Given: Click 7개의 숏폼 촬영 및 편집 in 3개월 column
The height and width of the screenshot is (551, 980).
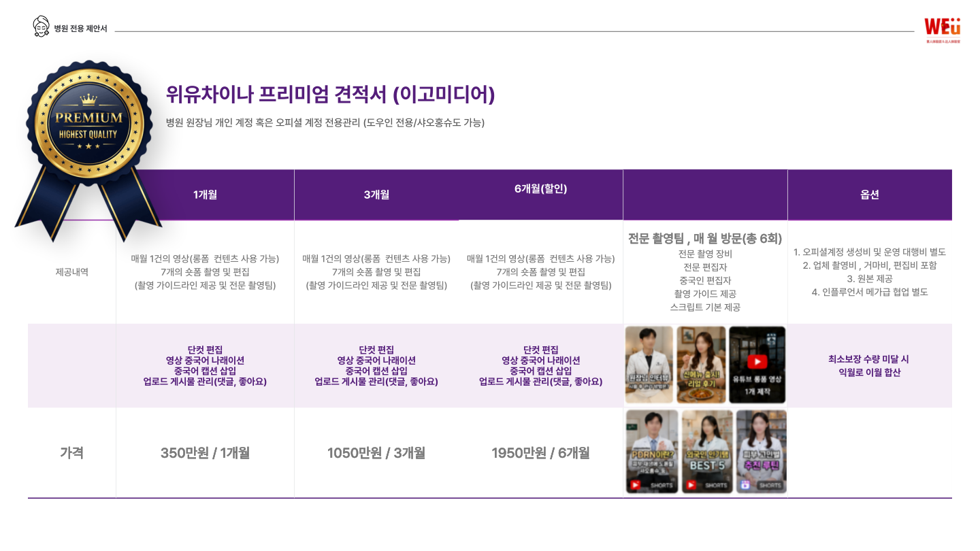Looking at the screenshot, I should 376,272.
